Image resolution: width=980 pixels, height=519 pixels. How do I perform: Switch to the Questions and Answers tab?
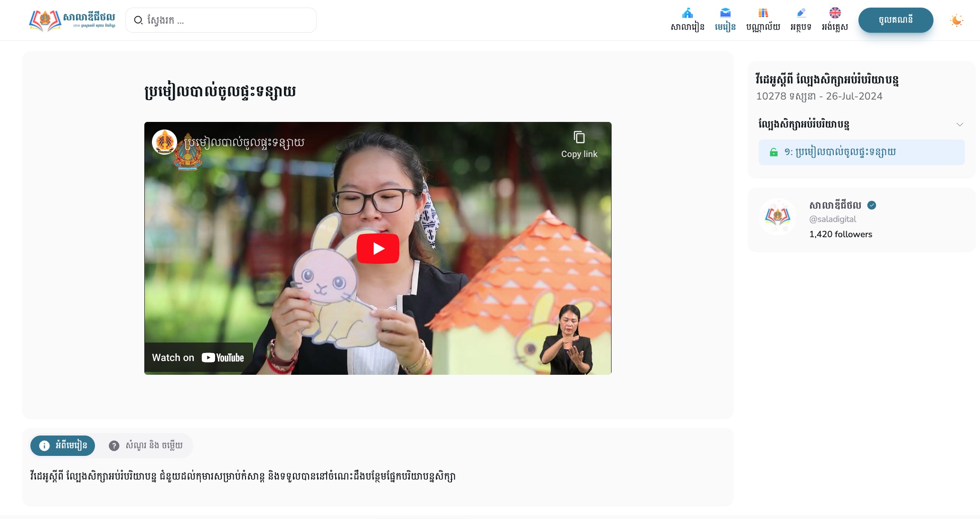(146, 445)
